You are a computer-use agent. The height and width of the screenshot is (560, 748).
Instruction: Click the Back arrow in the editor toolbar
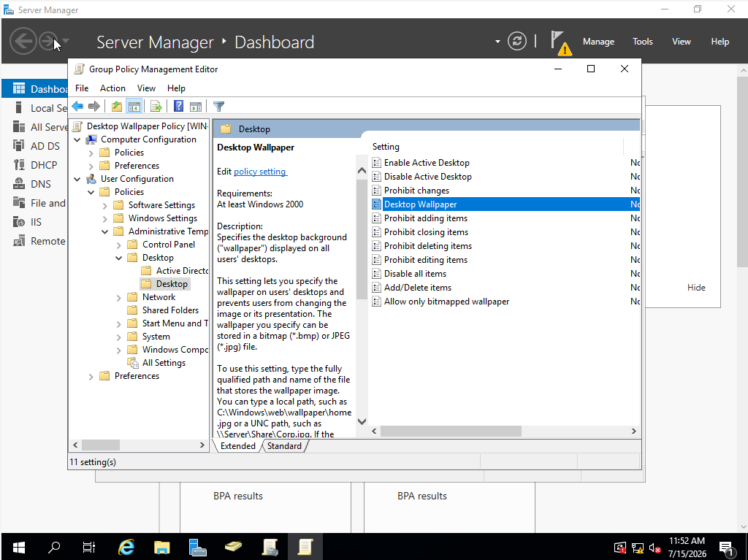(77, 107)
